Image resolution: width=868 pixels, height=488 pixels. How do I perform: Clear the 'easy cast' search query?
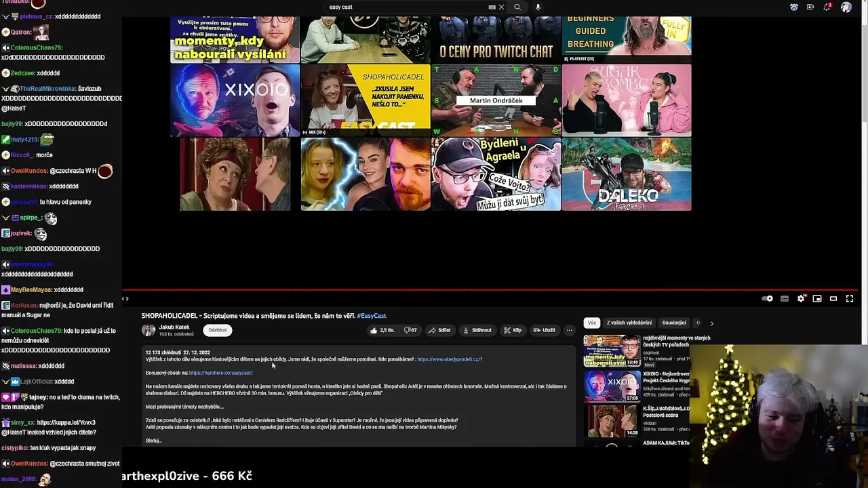coord(501,7)
